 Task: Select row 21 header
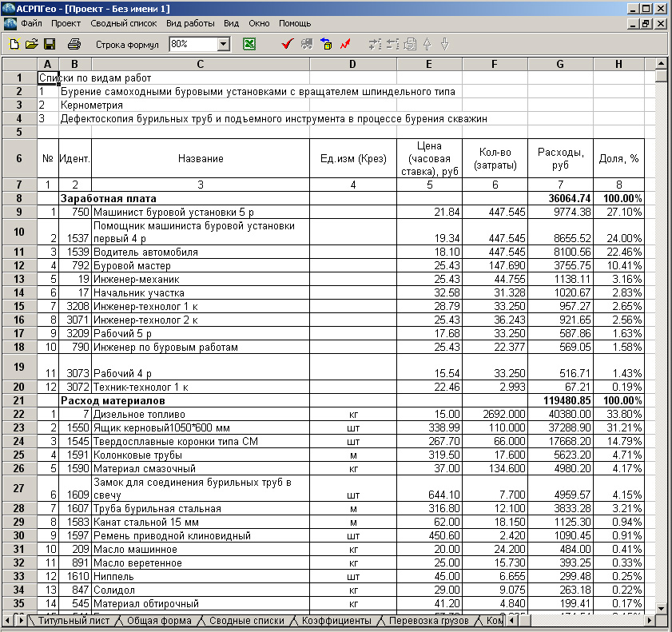pos(19,400)
